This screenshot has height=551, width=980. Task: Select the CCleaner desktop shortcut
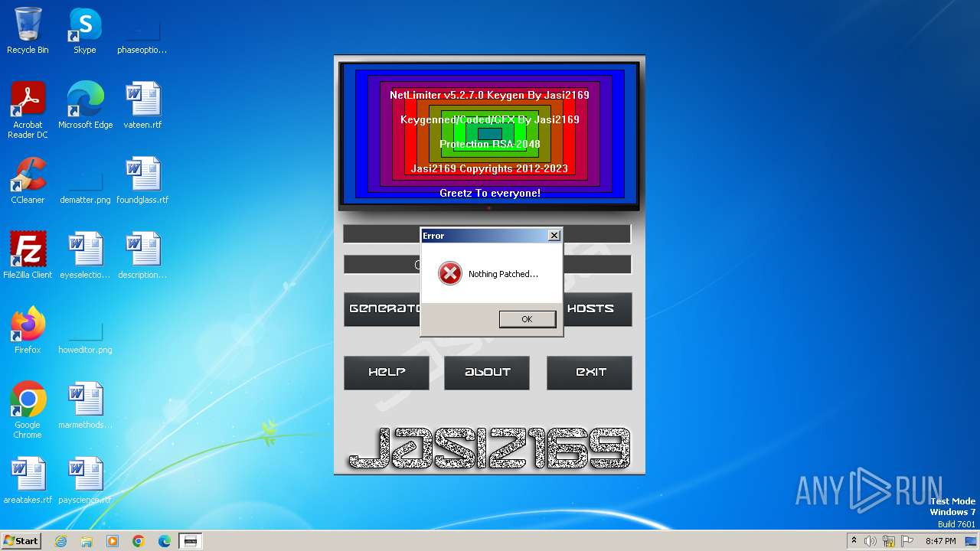point(28,181)
